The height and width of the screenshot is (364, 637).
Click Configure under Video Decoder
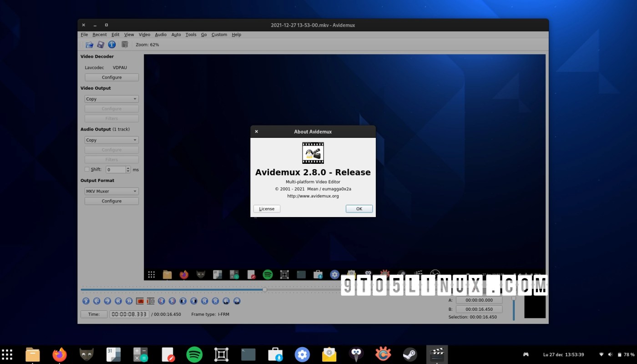111,77
